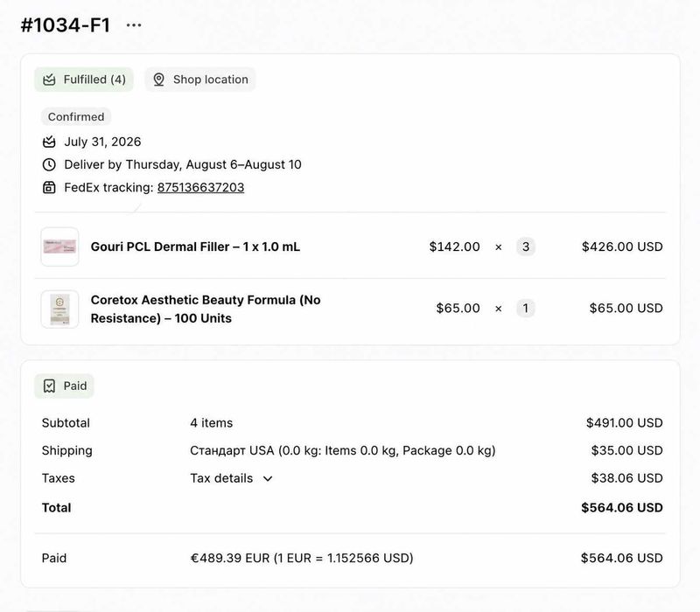Screen dimensions: 700x612
Task: Click the Shop location pin icon
Action: click(x=158, y=80)
